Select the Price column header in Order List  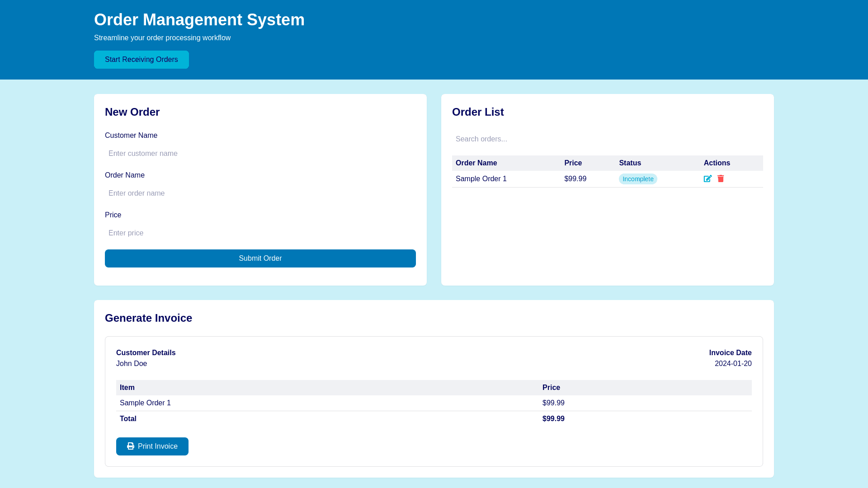tap(573, 163)
